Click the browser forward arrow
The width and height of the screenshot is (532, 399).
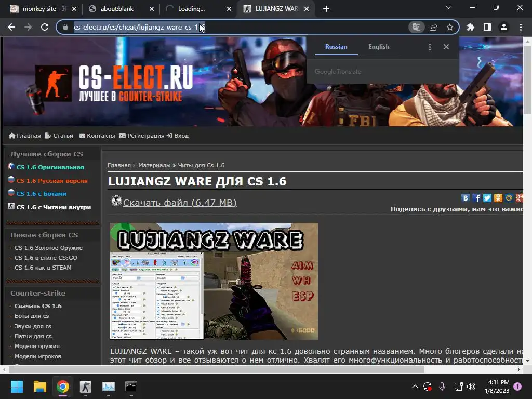[28, 27]
